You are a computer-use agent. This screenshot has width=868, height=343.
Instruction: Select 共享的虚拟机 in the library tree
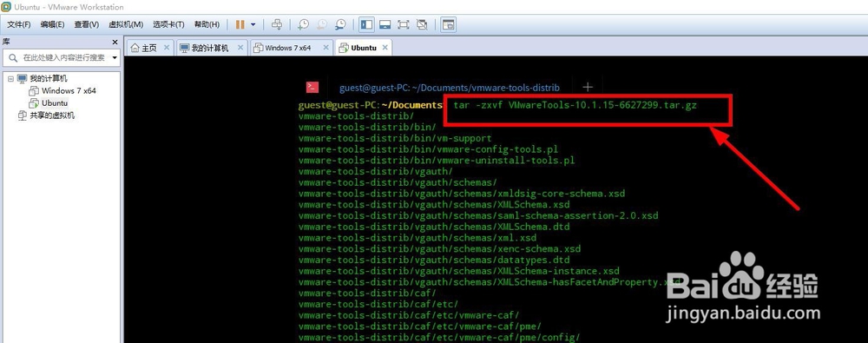pyautogui.click(x=52, y=115)
